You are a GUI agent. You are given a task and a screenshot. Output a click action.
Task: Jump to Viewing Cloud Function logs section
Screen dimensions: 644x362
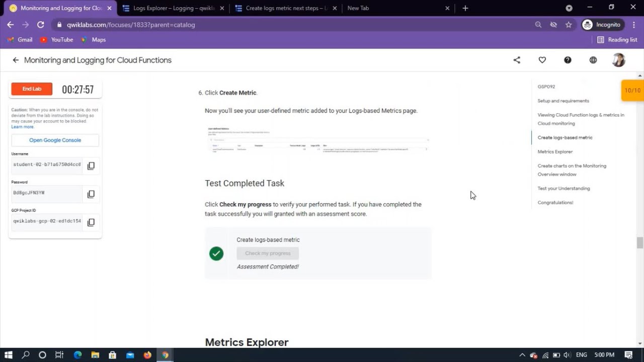pyautogui.click(x=581, y=119)
